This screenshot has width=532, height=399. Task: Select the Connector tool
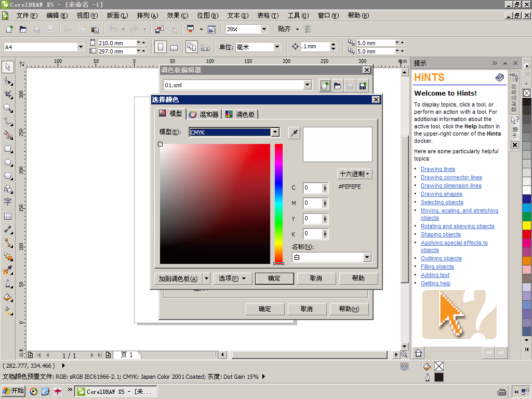tap(8, 243)
